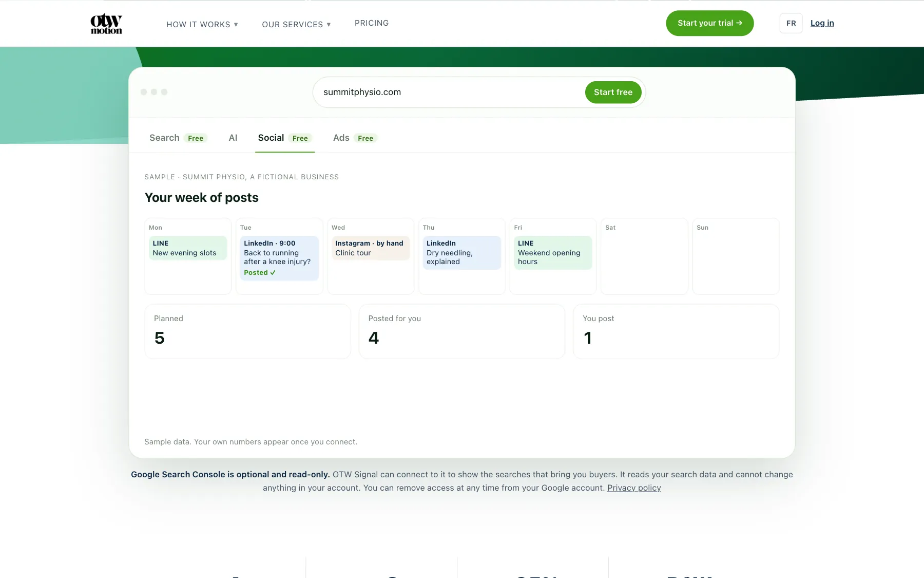Switch to the Ads tab
The width and height of the screenshot is (924, 578).
pyautogui.click(x=355, y=138)
